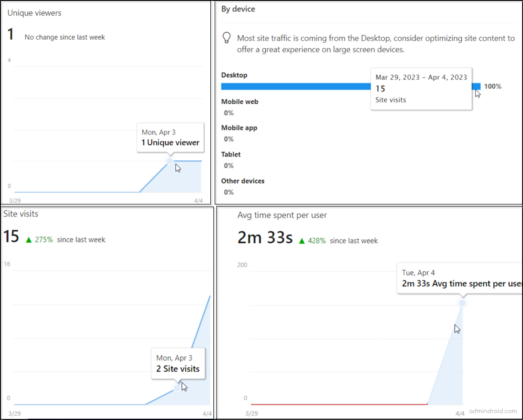Toggle the Tablet device filter
This screenshot has width=523, height=420.
[x=231, y=154]
